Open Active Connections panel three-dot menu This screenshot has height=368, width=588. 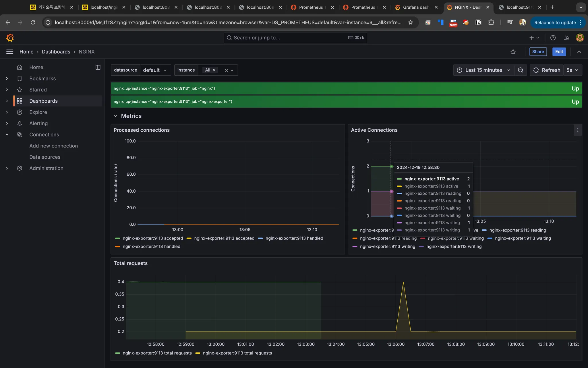click(578, 130)
